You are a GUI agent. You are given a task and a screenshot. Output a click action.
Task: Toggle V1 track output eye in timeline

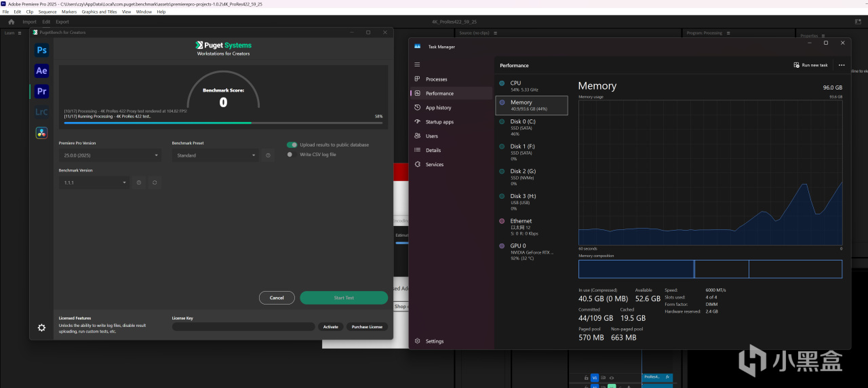(612, 377)
